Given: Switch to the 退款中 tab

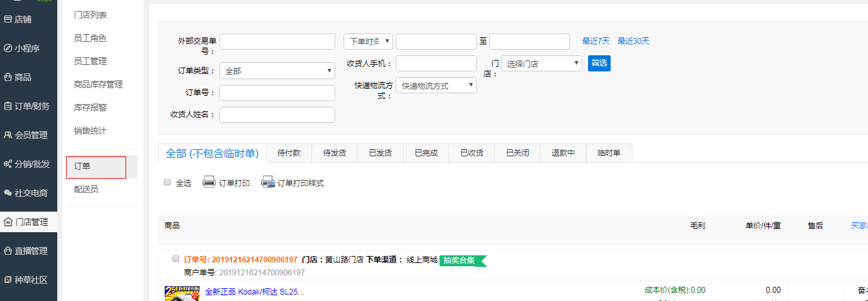Looking at the screenshot, I should click(x=563, y=153).
